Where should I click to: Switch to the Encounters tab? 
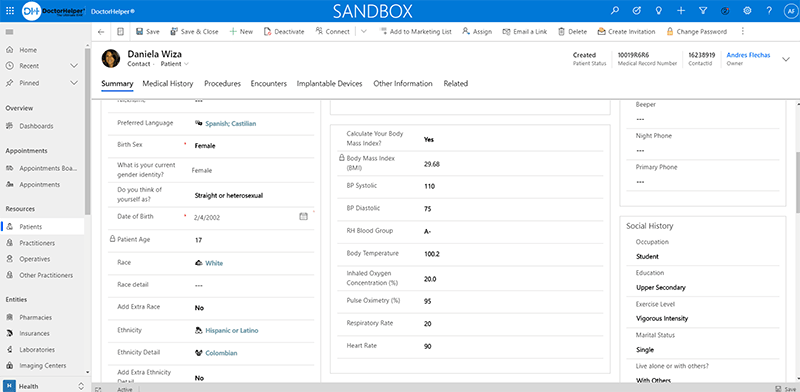point(269,84)
